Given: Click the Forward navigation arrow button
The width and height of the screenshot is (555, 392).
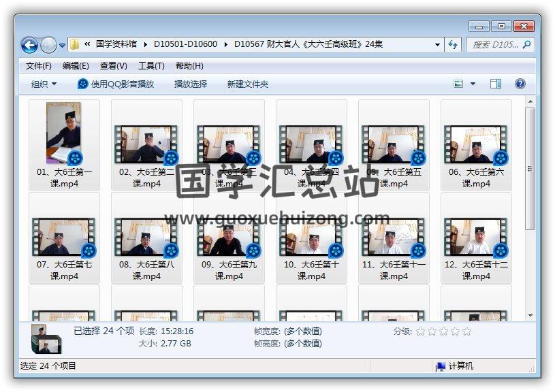Looking at the screenshot, I should [48, 46].
